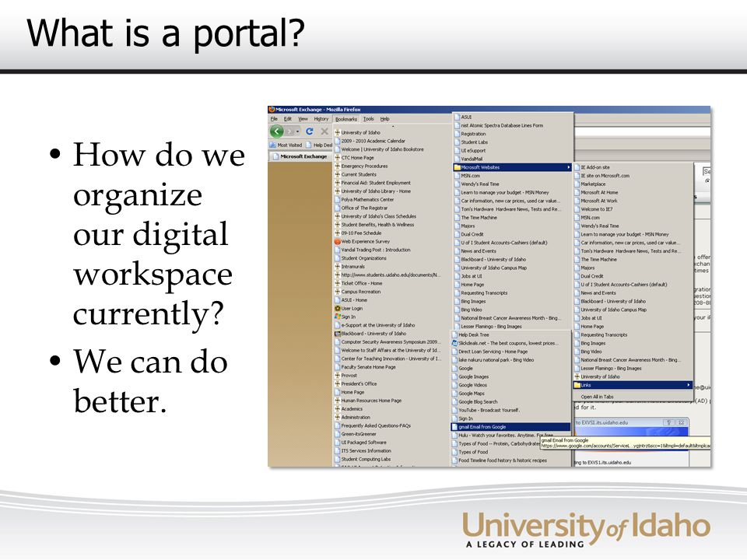Click the Firefox icon in the title bar
Viewport: 747px width, 560px height.
coord(272,110)
